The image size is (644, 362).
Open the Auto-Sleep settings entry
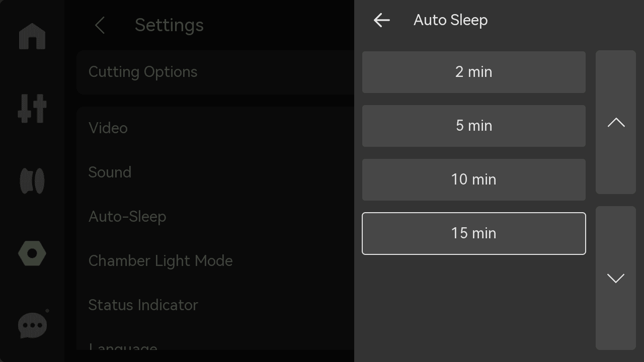click(x=215, y=217)
